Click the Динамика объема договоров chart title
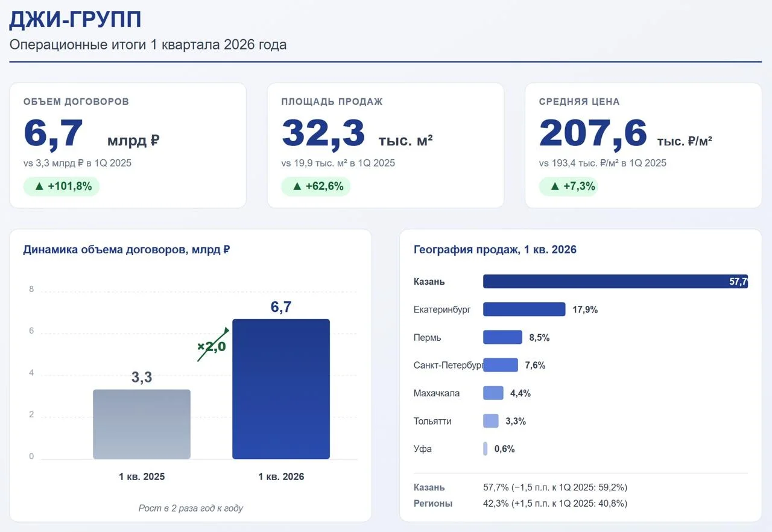Screen dimensions: 772x532 tap(127, 250)
